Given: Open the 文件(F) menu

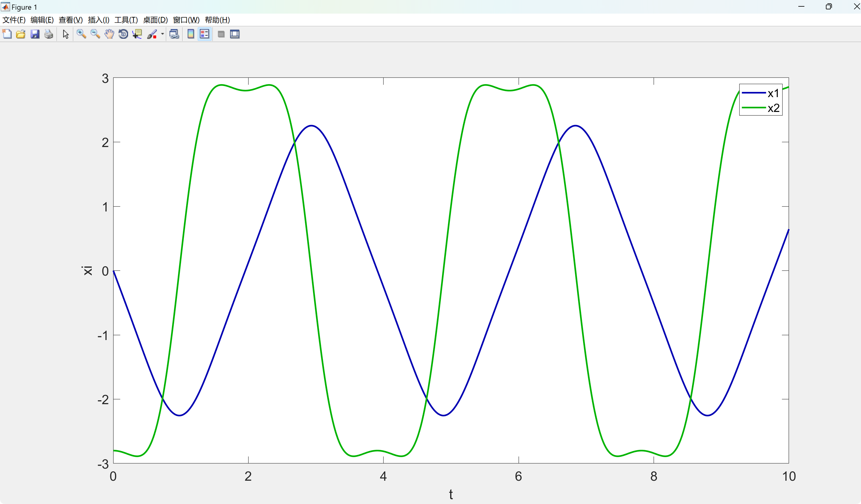Looking at the screenshot, I should click(x=14, y=20).
